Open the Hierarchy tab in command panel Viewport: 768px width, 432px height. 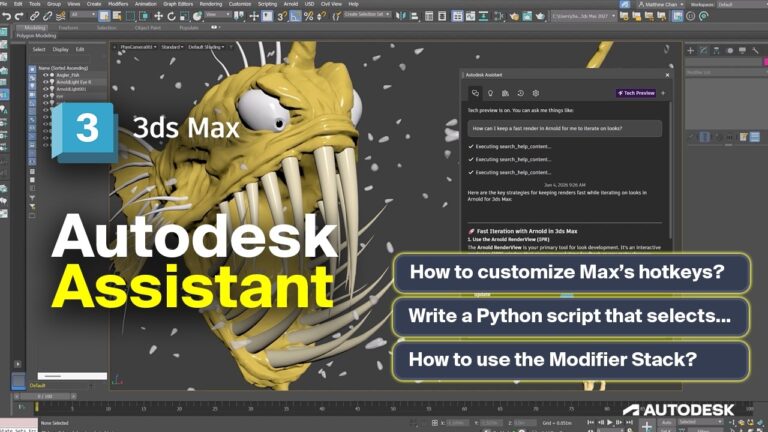[717, 50]
